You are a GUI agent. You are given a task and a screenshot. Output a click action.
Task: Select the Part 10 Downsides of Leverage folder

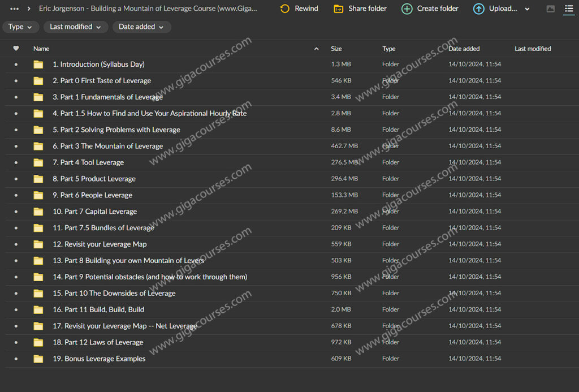click(x=114, y=293)
